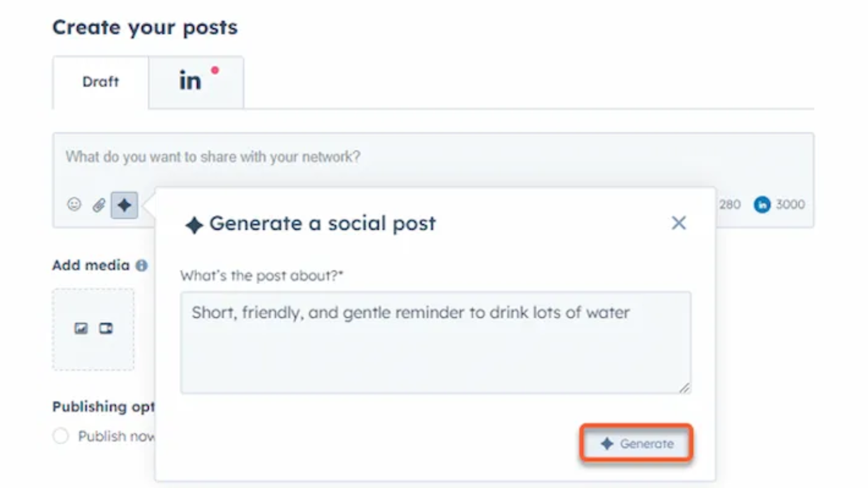Close the Generate a social post popup
Screen dimensions: 868x488
[x=679, y=223]
